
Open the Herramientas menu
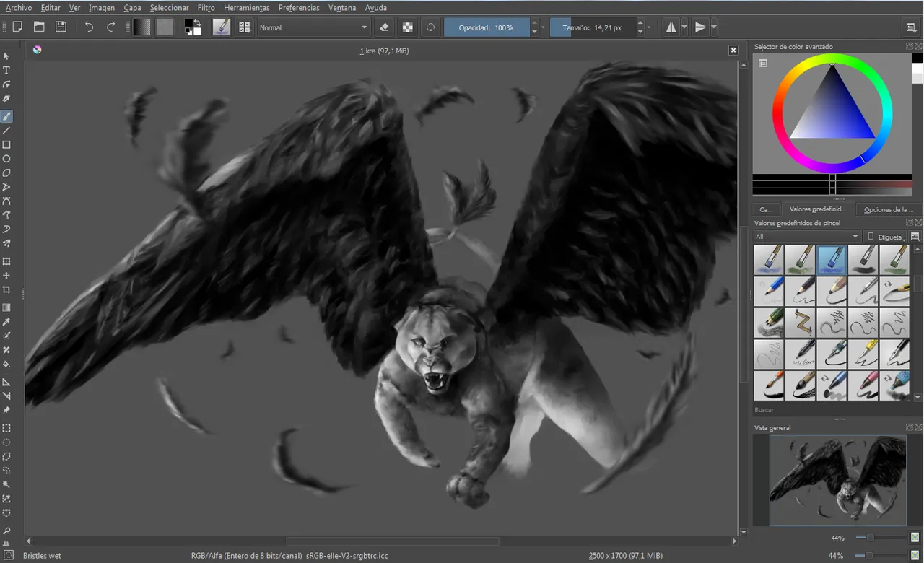[x=246, y=8]
